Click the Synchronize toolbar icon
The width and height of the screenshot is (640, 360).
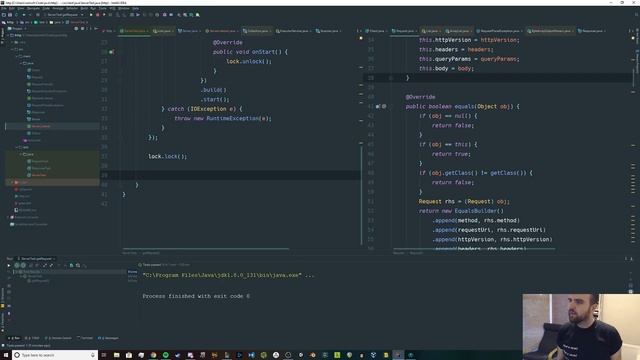pyautogui.click(x=16, y=15)
